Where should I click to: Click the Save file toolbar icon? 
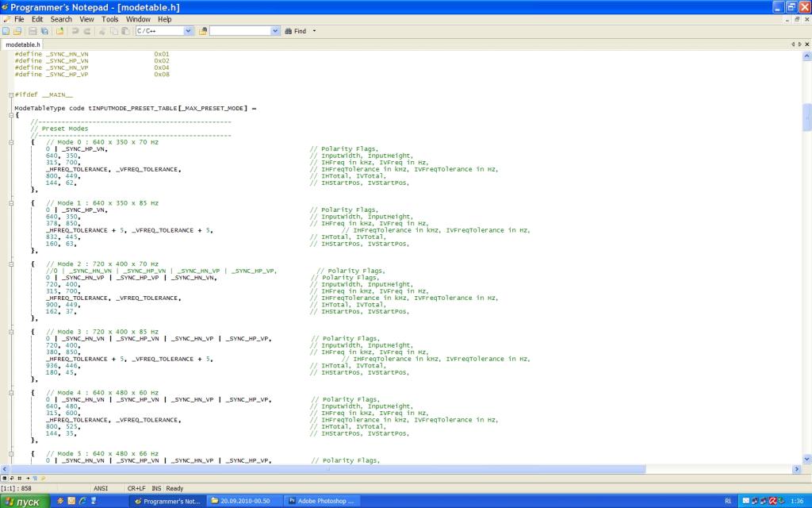[33, 31]
